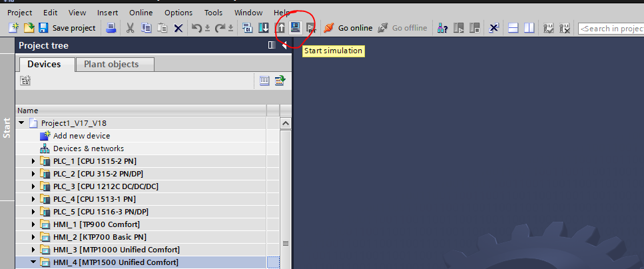Screen dimensions: 644x269
Task: Toggle Project tree column layout icon
Action: click(x=272, y=45)
